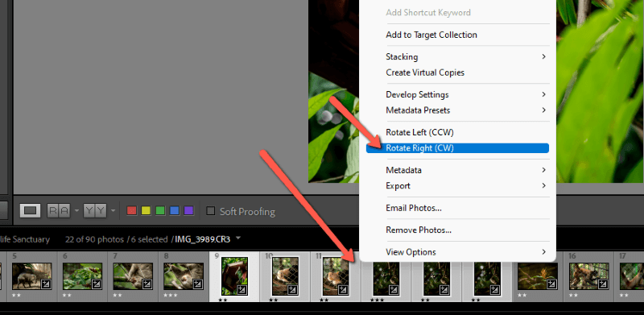Choose Remove Photos... from context menu

click(457, 230)
